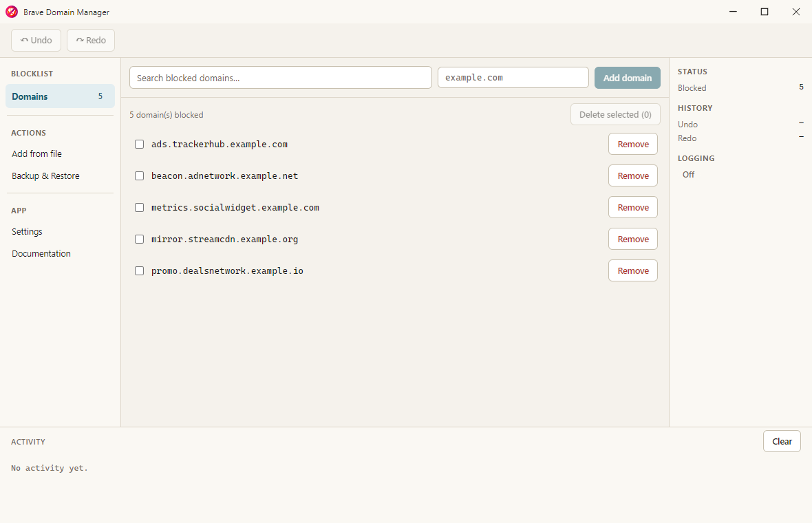
Task: Click the metrics.socialwidget.example.com domain text
Action: point(235,208)
